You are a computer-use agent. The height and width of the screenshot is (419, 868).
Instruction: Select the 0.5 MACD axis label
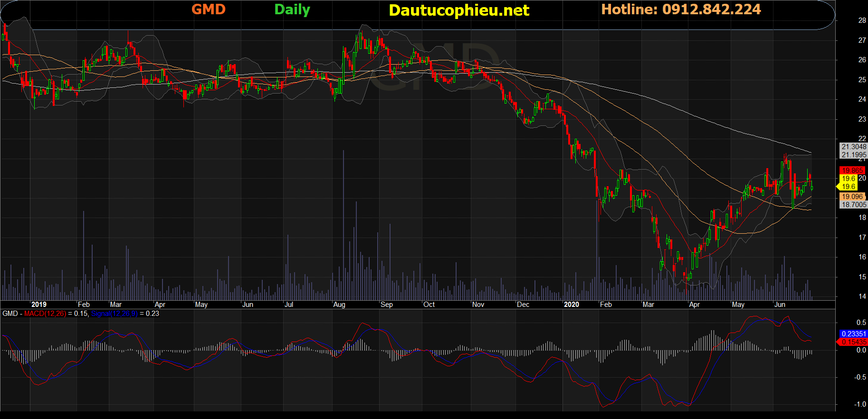(x=861, y=323)
